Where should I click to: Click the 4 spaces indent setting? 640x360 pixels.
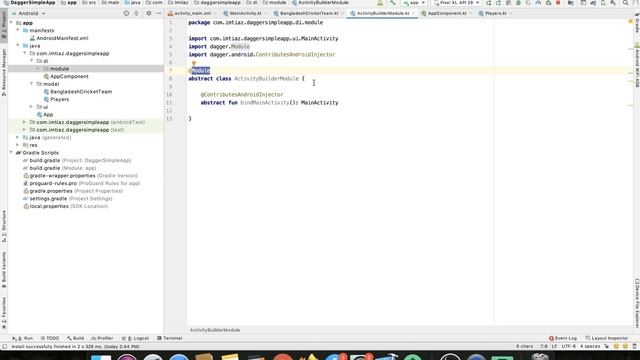tap(590, 347)
